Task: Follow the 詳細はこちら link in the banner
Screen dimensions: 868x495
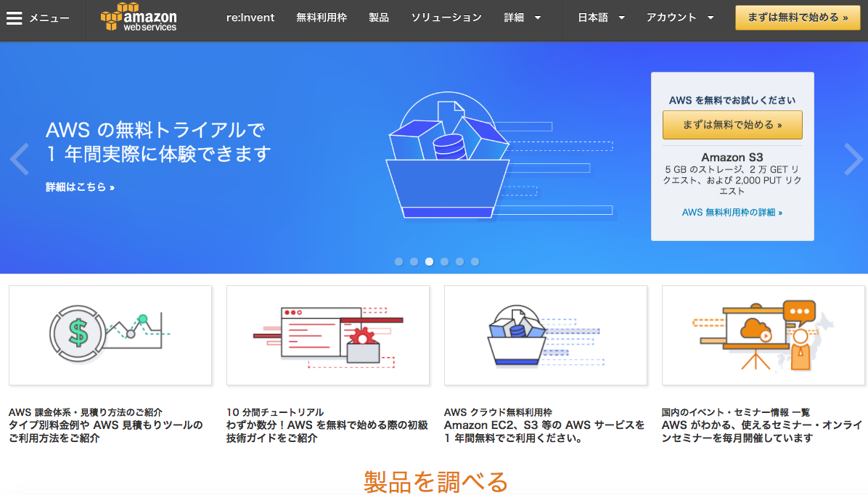Action: pos(81,187)
